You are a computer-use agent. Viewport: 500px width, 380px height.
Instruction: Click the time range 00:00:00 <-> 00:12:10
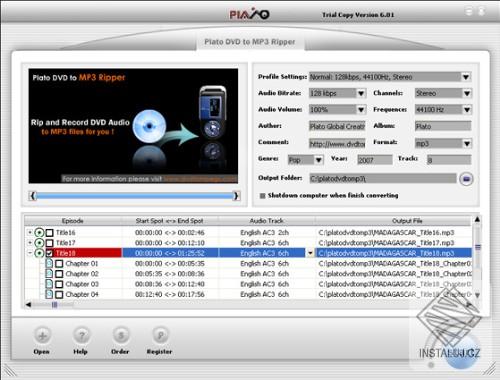[170, 243]
